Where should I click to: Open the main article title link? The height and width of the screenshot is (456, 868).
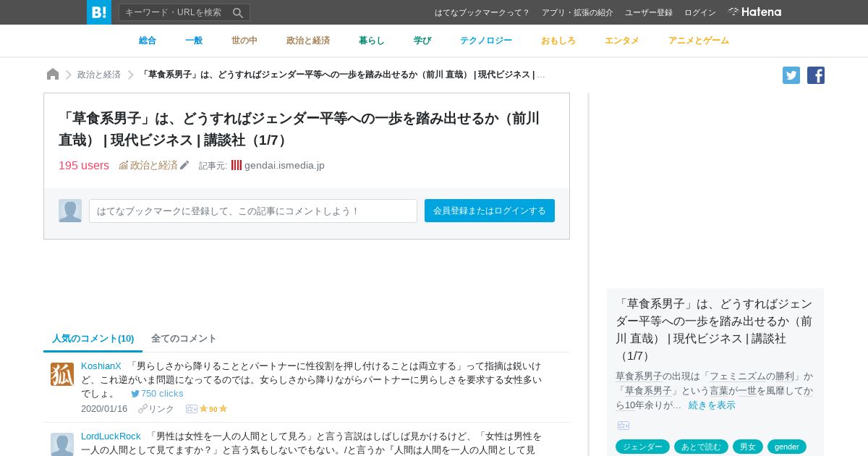click(299, 129)
